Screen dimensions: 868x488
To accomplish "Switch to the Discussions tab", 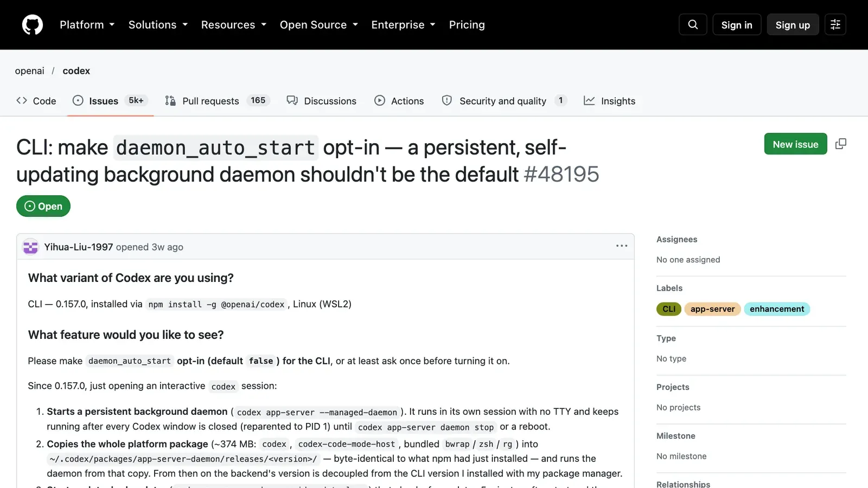I will pos(322,101).
